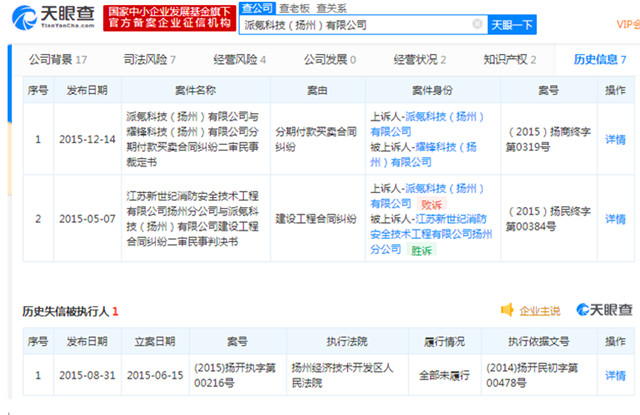Click the 案件身份 column header
Image resolution: width=640 pixels, height=415 pixels.
point(432,90)
